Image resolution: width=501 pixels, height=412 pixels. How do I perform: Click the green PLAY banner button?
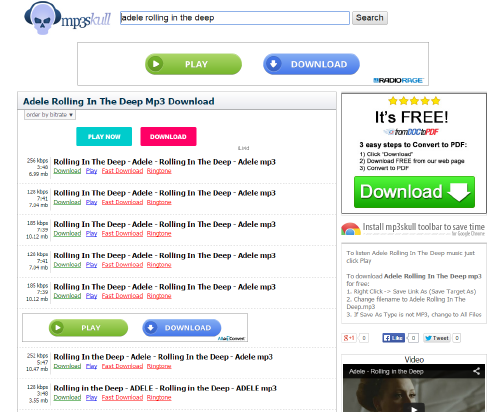tap(193, 64)
